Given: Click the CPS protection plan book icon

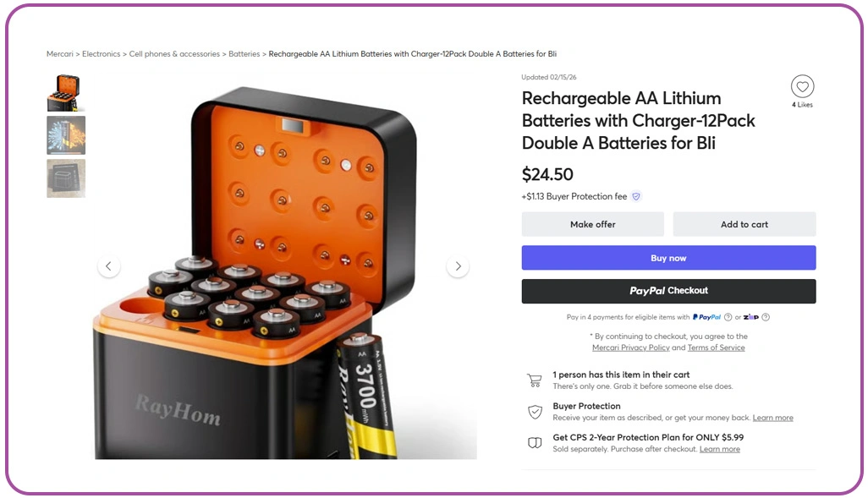Looking at the screenshot, I should (535, 443).
